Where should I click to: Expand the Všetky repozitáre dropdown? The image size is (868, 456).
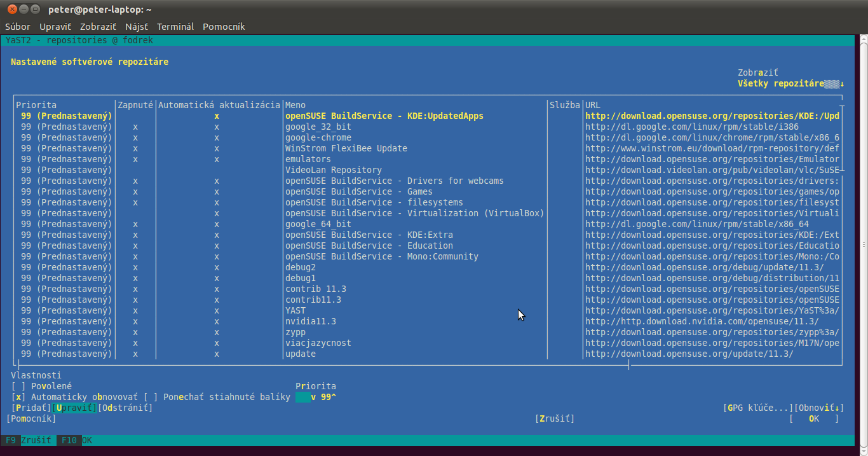(791, 83)
